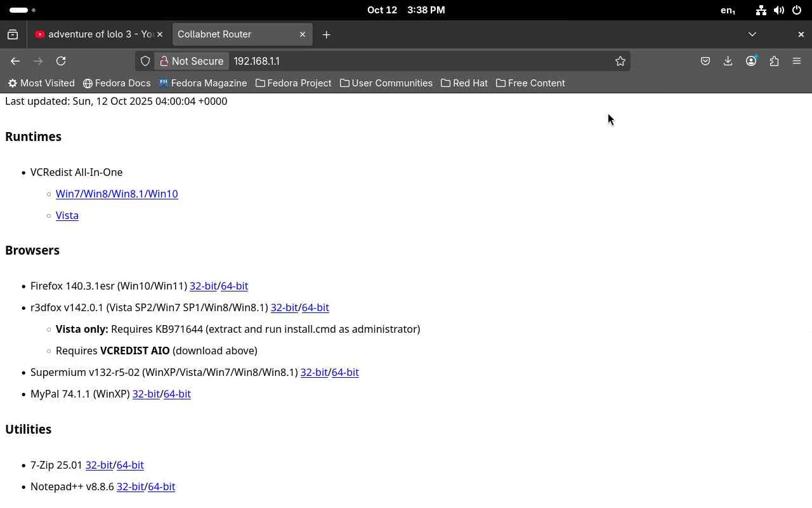Download r3dfox v142.0.1 64-bit
Image resolution: width=812 pixels, height=508 pixels.
click(x=315, y=307)
